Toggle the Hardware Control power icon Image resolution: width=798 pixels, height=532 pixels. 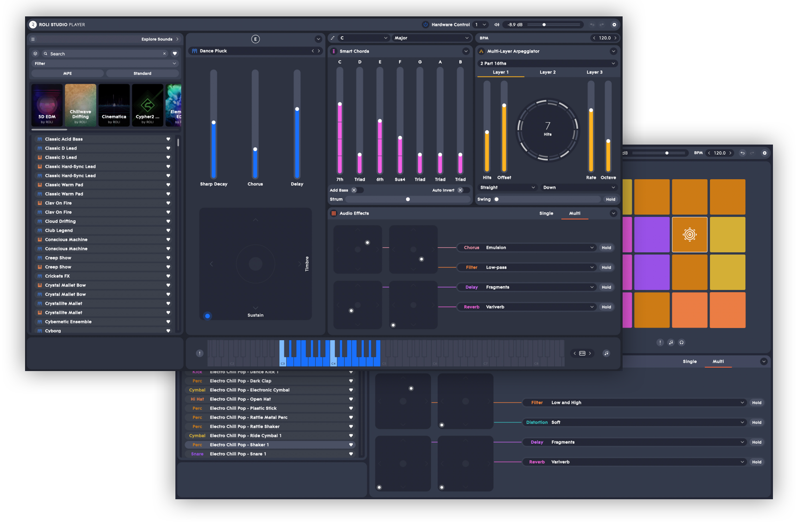coord(426,25)
